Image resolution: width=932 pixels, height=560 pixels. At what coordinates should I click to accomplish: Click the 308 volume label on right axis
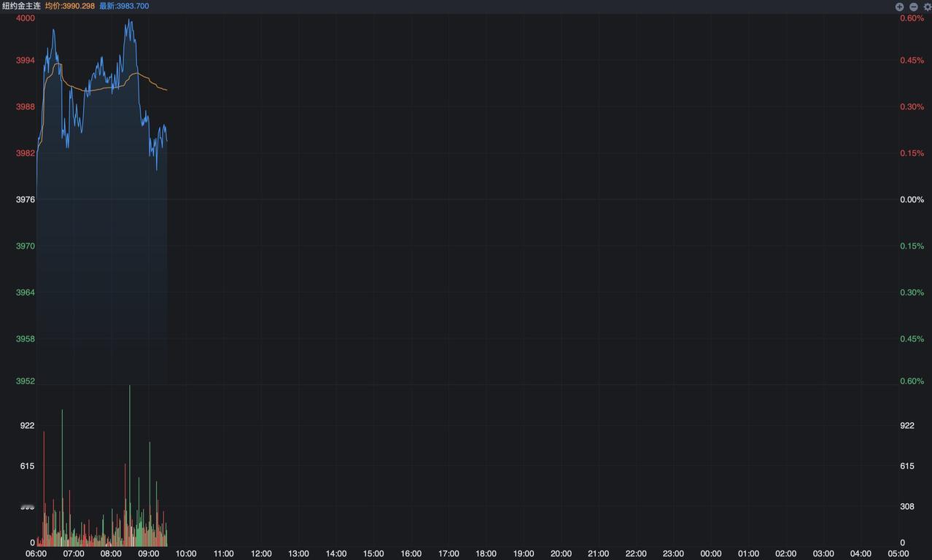point(907,507)
